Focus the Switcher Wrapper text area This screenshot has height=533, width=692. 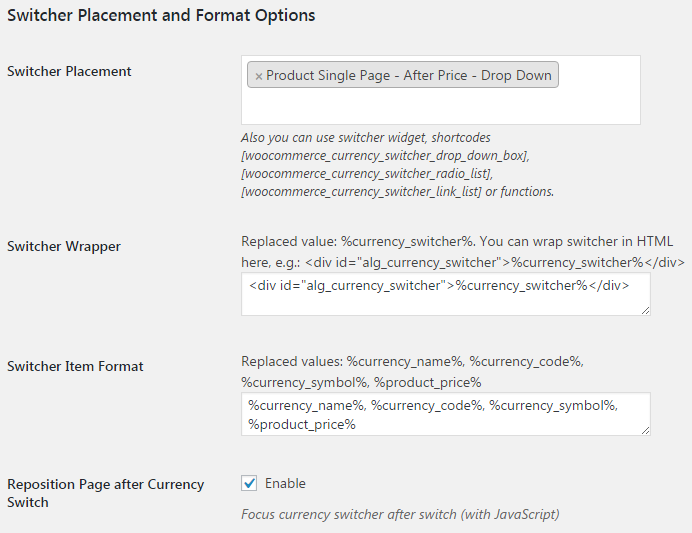click(445, 294)
